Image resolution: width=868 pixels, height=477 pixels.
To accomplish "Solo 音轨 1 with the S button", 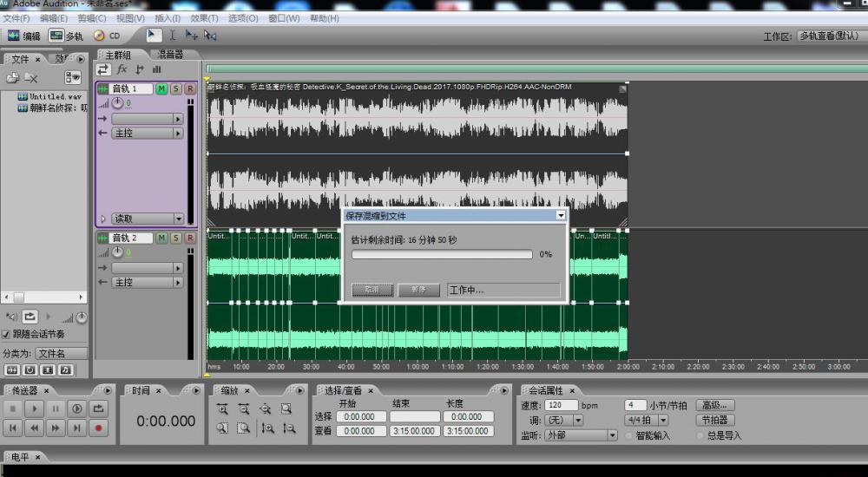I will [176, 88].
